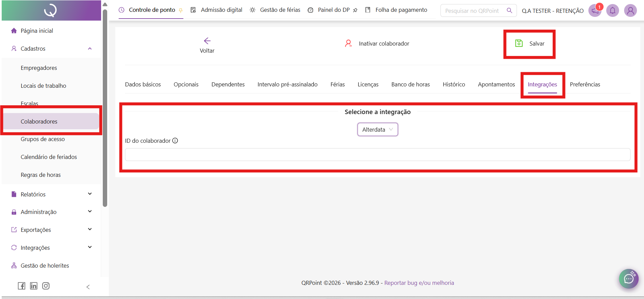Open the Facebook social icon
The image size is (644, 299).
click(22, 286)
